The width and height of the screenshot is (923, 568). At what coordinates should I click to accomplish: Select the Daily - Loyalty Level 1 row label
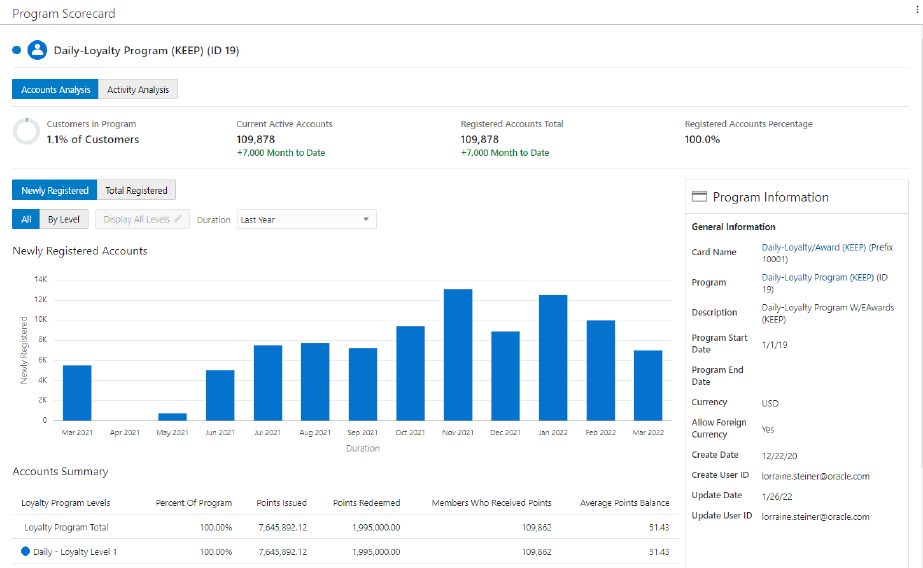pos(75,552)
